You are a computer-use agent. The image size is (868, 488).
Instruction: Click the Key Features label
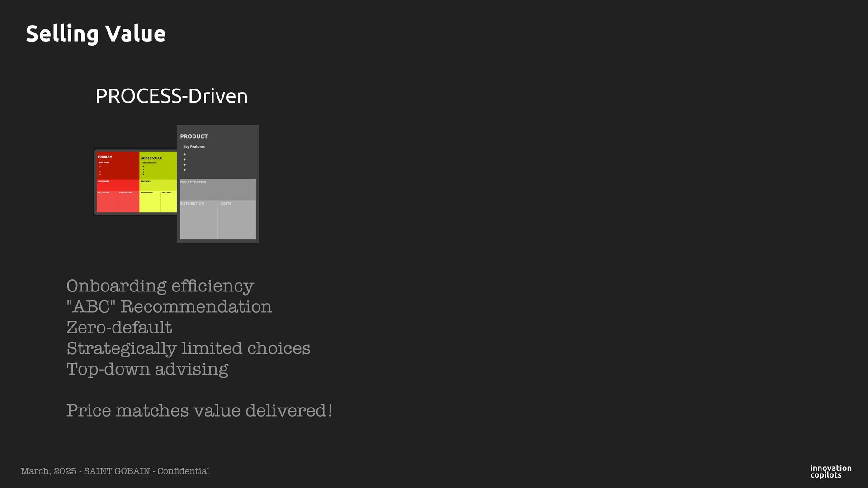[194, 147]
